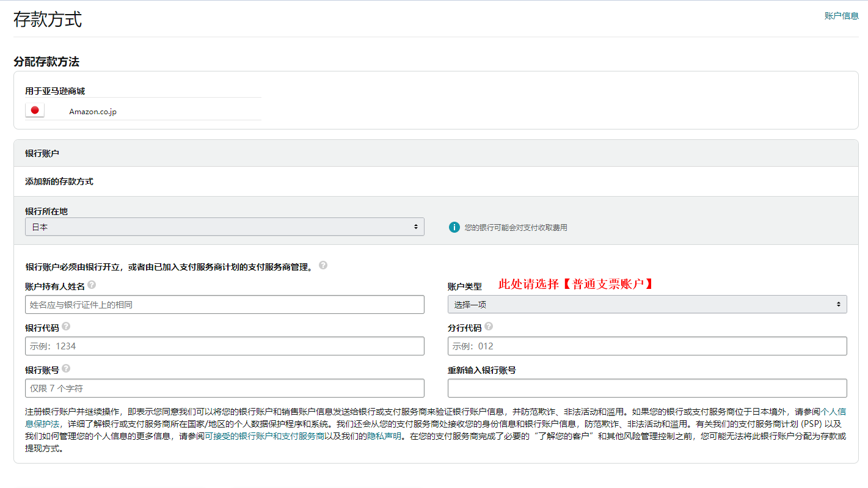This screenshot has height=488, width=868.
Task: Click the 分行代码 input showing 示例：012
Action: coord(647,346)
